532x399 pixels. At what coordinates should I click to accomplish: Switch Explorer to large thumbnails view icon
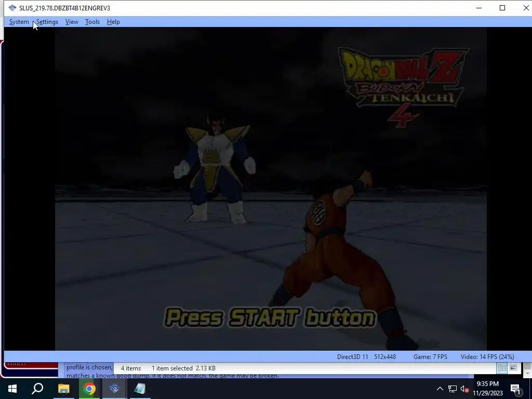(x=513, y=368)
